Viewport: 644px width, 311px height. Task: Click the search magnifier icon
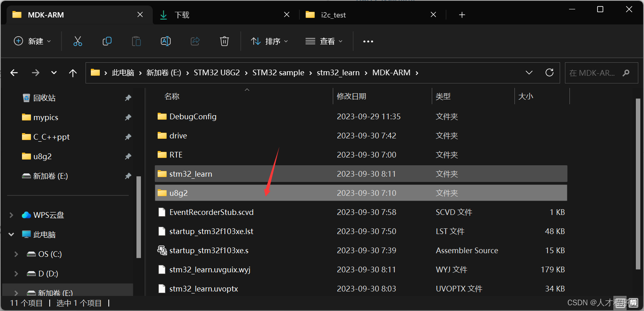(x=626, y=73)
